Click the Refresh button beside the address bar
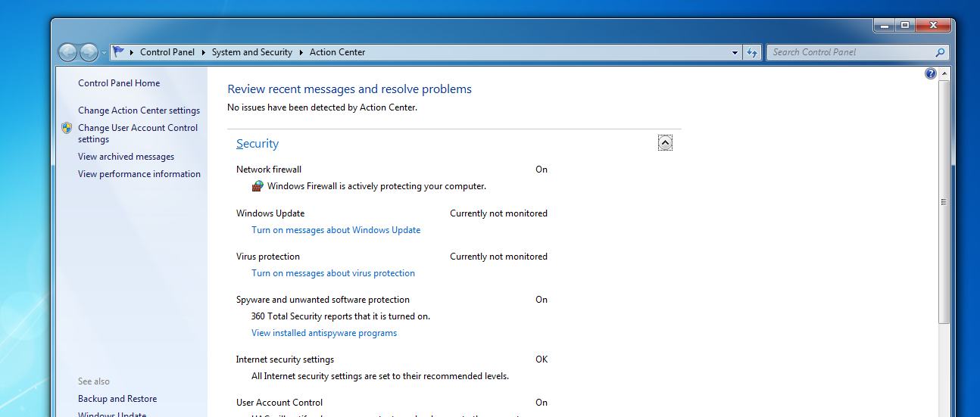The height and width of the screenshot is (417, 980). pos(752,52)
